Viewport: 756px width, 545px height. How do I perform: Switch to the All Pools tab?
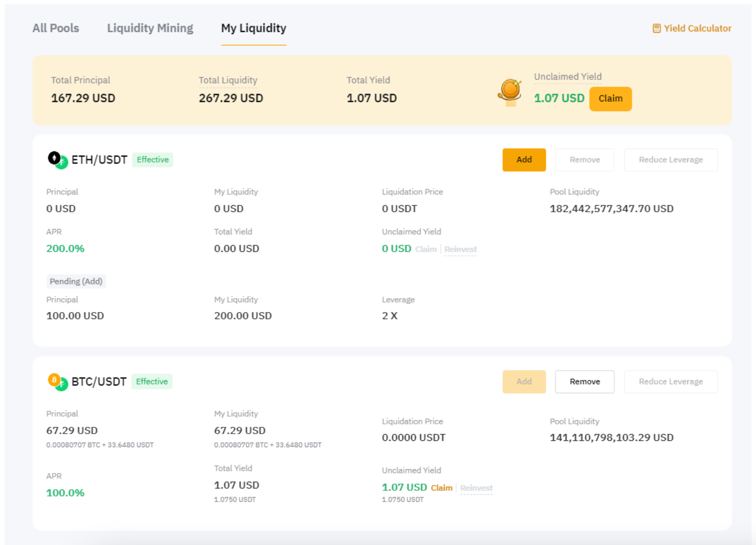click(x=56, y=28)
